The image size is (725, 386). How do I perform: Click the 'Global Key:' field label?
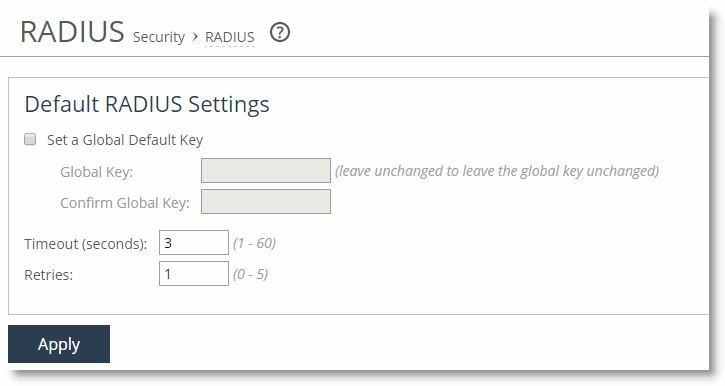click(96, 172)
